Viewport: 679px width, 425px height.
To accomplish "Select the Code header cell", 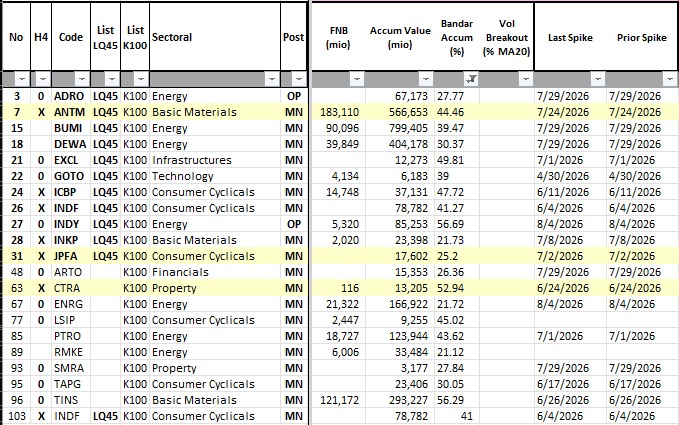I will tap(71, 37).
